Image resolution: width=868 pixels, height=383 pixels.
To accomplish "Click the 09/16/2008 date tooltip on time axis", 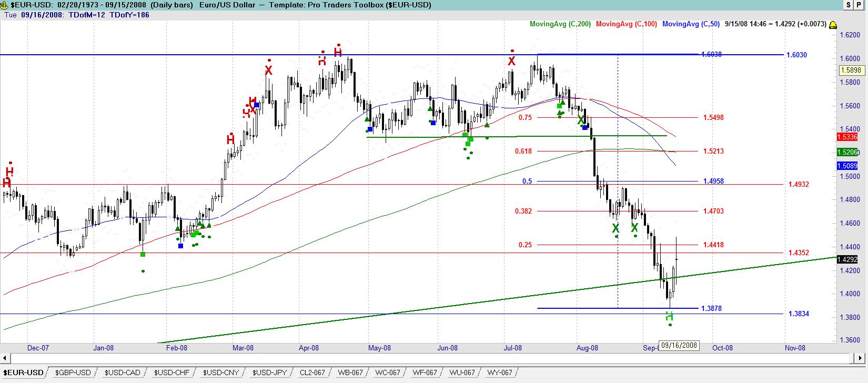I will [x=679, y=346].
